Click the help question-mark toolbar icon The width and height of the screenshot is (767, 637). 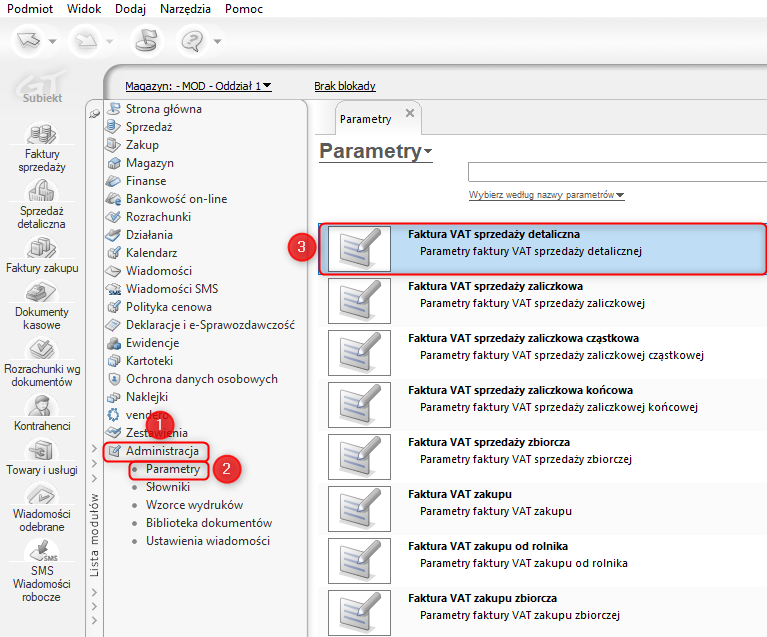pos(192,41)
